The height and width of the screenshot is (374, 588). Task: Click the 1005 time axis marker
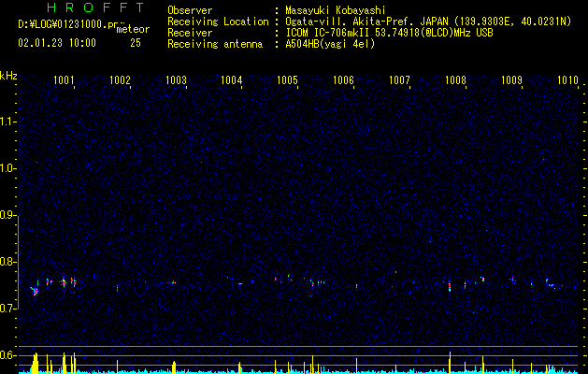pyautogui.click(x=288, y=80)
